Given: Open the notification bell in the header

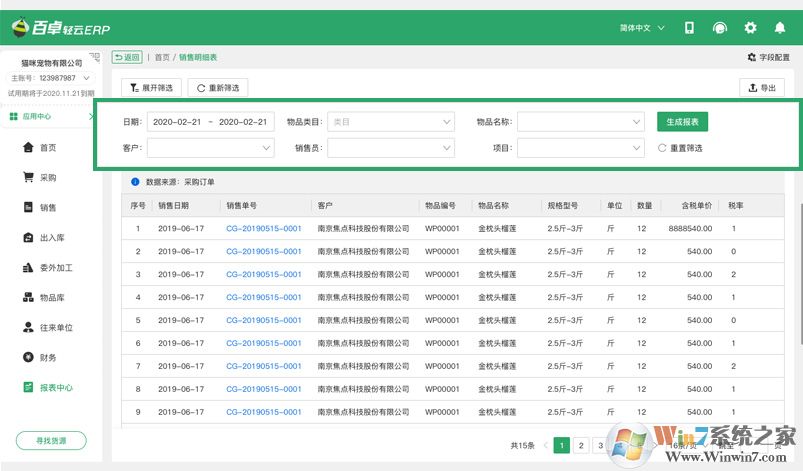Looking at the screenshot, I should 780,28.
